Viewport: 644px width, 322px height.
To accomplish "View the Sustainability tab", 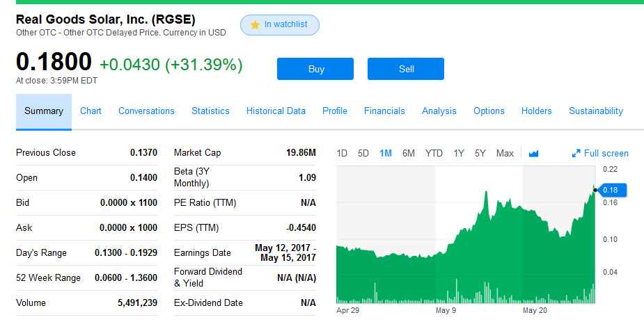I will [x=595, y=111].
